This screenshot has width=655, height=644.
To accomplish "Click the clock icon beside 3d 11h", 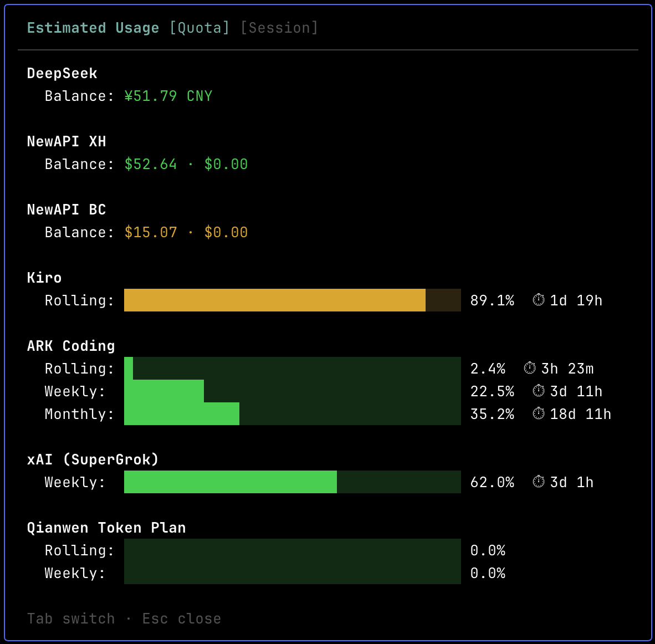I will 539,390.
